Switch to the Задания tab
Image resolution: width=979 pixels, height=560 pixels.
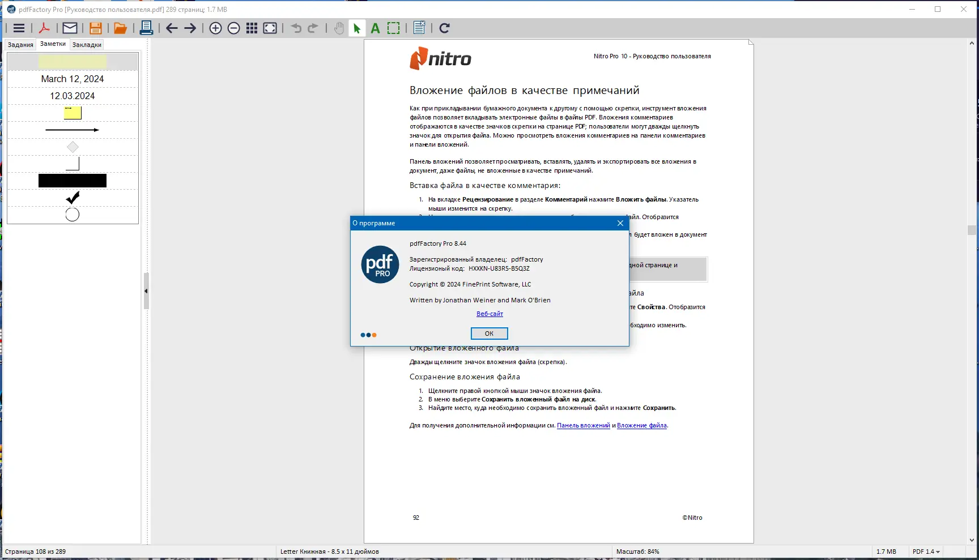pyautogui.click(x=20, y=45)
